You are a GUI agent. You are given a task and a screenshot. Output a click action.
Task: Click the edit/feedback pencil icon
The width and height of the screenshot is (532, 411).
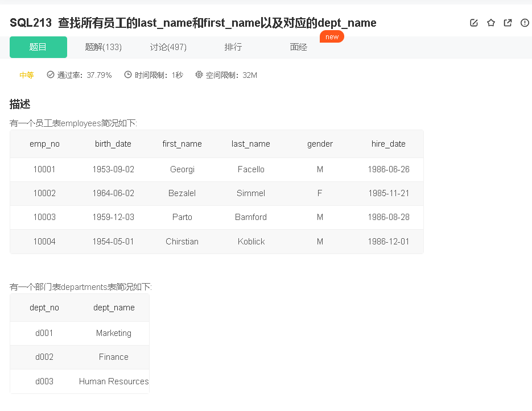474,23
